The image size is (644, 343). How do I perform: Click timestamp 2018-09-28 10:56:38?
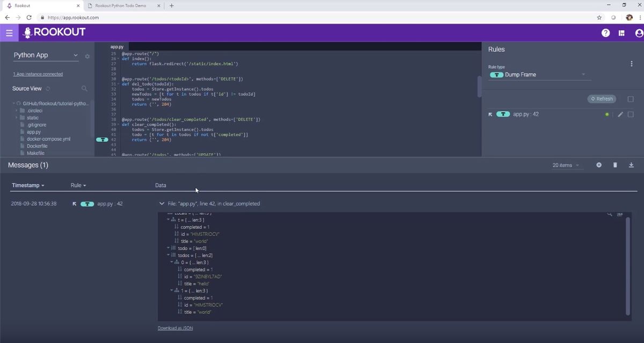tap(34, 204)
